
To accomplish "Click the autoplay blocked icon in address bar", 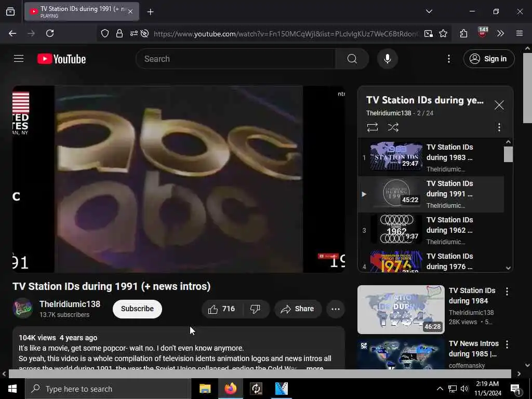I will point(145,33).
